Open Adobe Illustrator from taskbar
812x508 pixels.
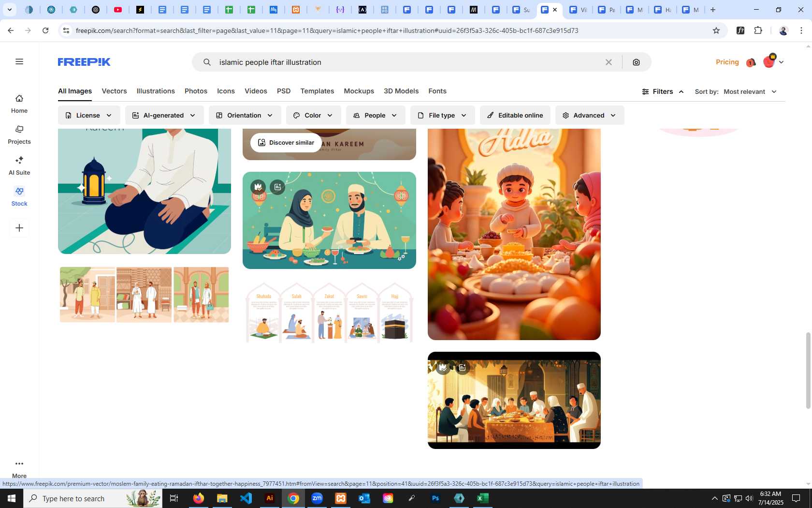click(x=270, y=498)
